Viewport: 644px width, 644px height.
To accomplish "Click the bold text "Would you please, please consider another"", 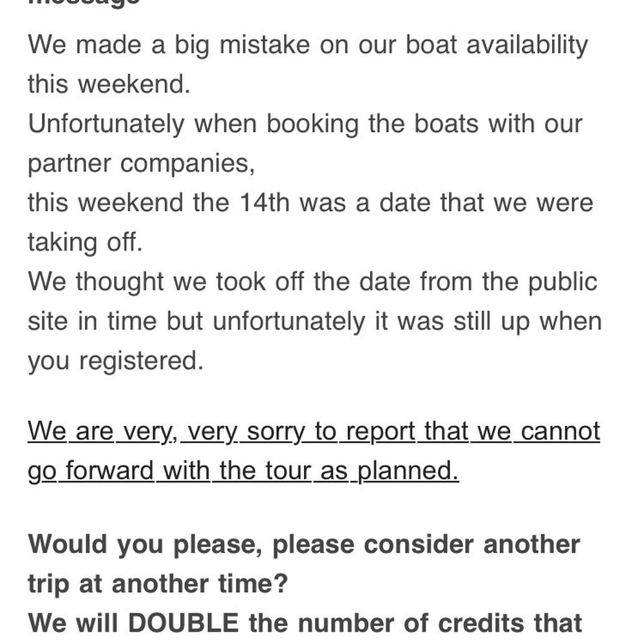I will click(x=304, y=545).
